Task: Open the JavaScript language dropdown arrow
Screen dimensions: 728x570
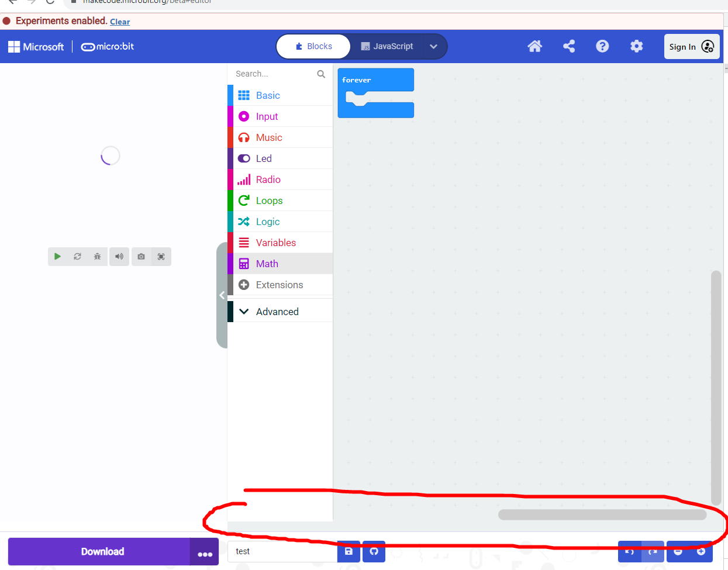Action: 433,45
